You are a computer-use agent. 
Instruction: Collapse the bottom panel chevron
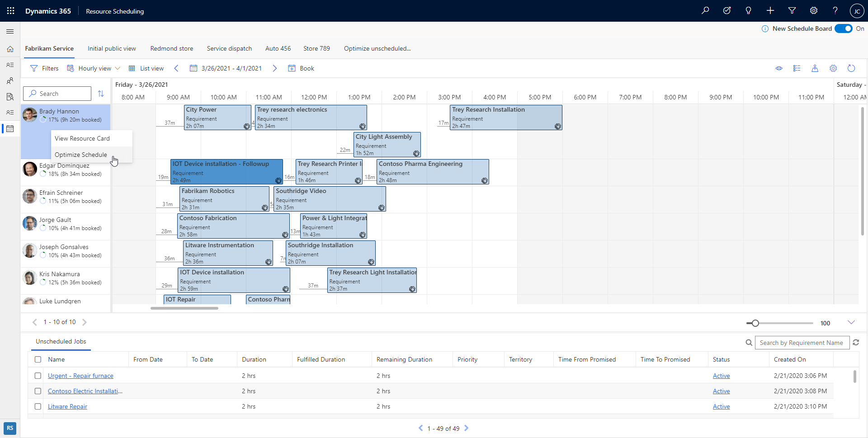[851, 322]
